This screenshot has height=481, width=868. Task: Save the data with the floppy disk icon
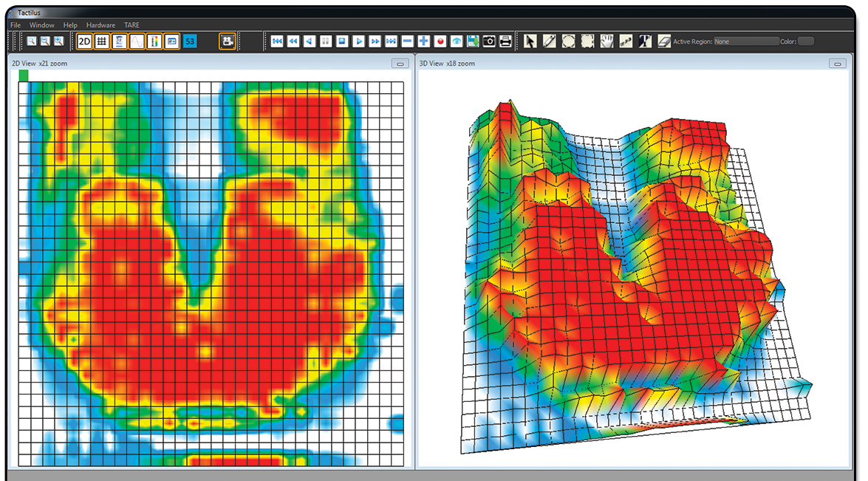(473, 41)
